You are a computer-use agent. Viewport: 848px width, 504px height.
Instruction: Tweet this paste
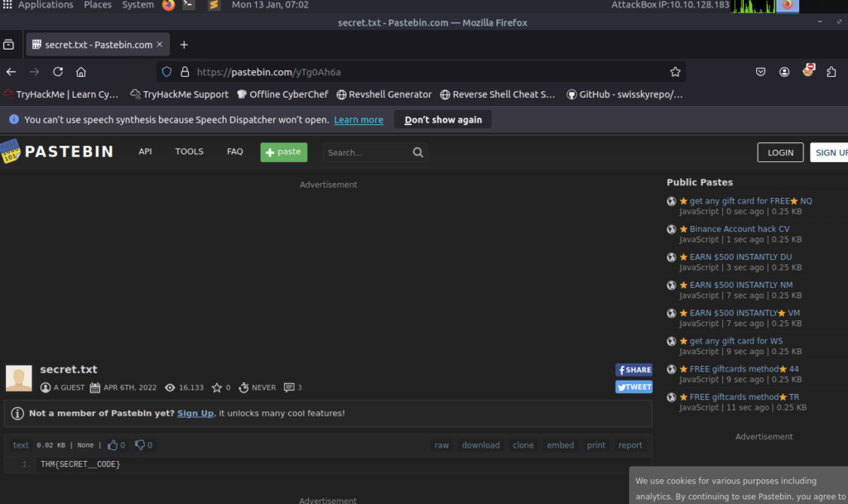point(634,386)
